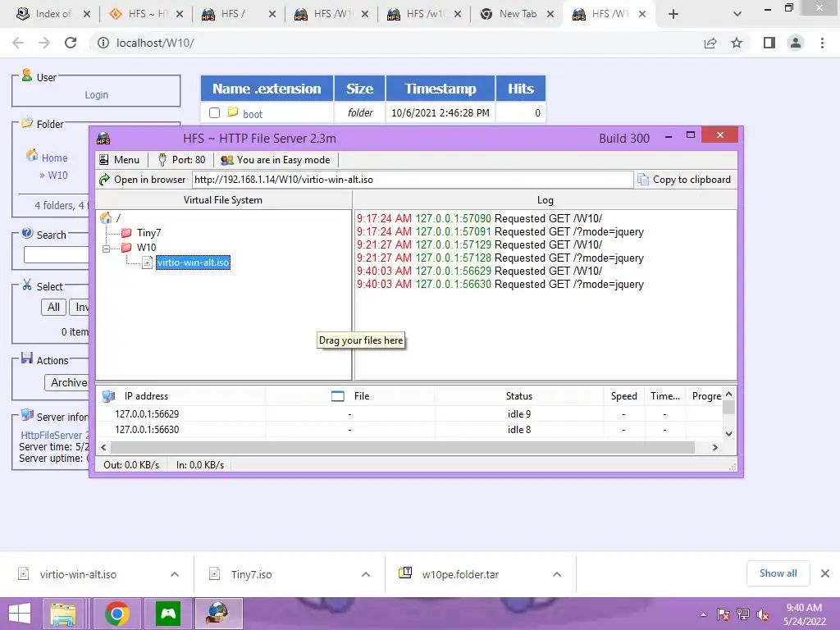
Task: Close the downloads bar
Action: [825, 573]
